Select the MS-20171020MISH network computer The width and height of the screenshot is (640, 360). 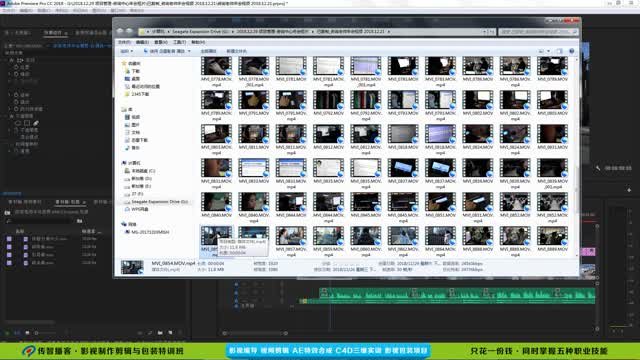click(147, 232)
